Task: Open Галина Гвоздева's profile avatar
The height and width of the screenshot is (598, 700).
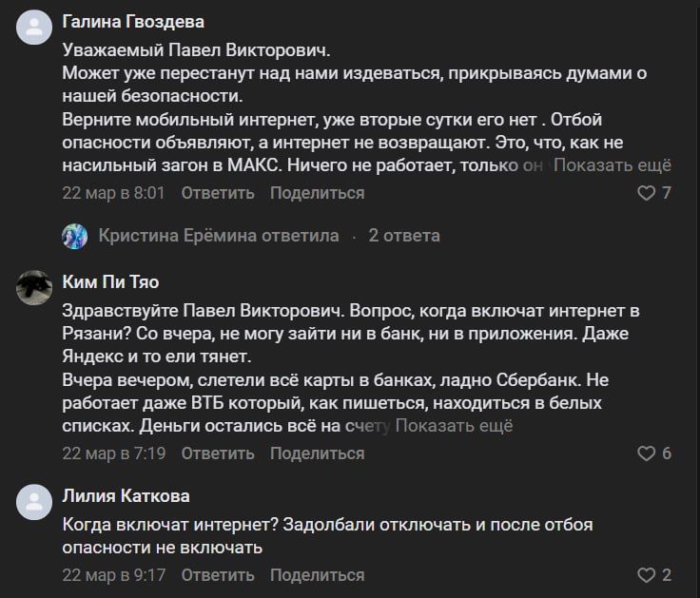Action: (x=35, y=29)
